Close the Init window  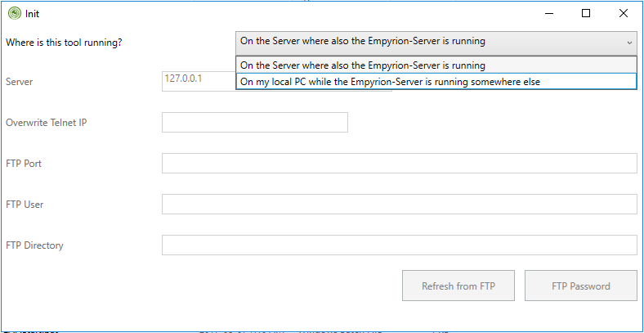[624, 13]
